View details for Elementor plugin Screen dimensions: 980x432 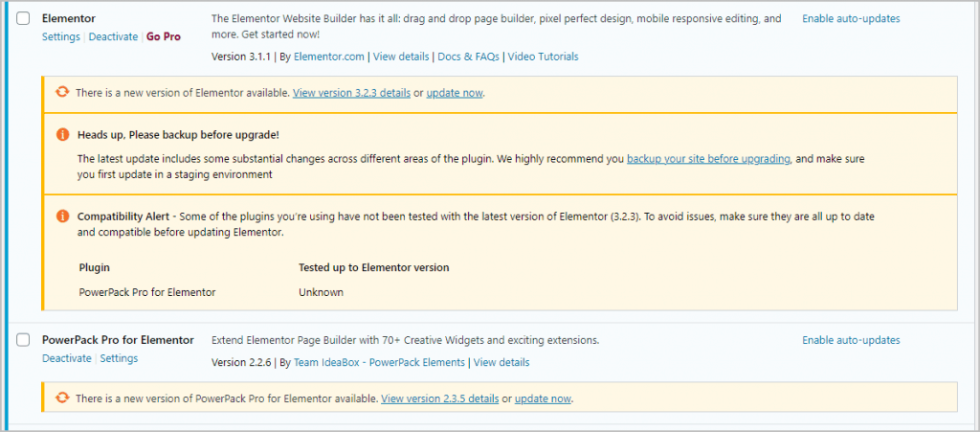[400, 57]
